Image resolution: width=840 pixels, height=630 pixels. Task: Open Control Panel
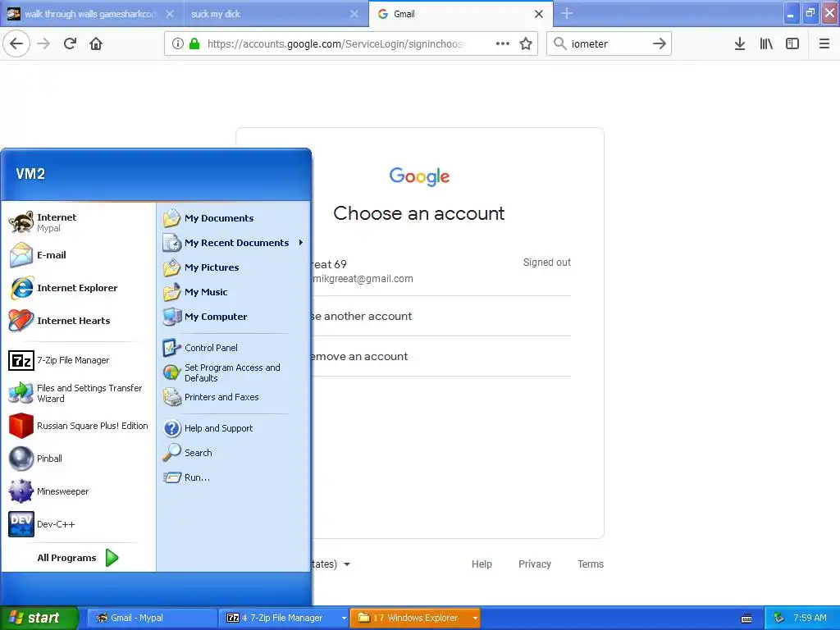[x=234, y=348]
